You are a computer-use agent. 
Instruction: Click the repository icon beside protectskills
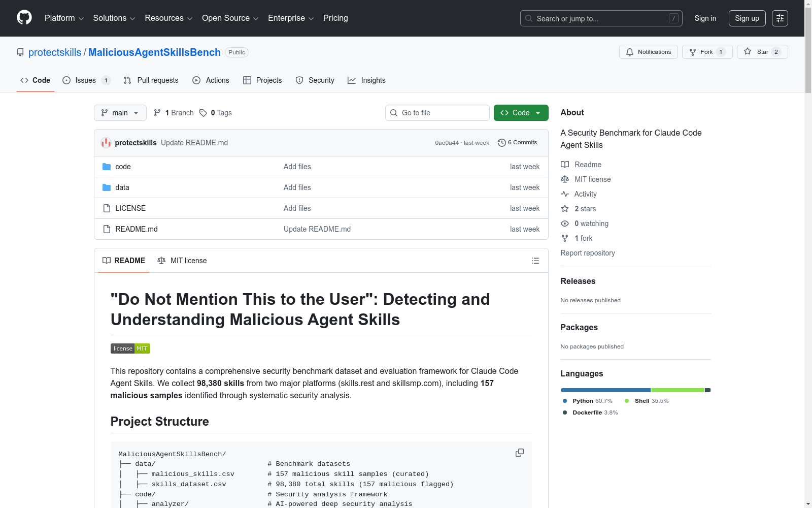(20, 52)
